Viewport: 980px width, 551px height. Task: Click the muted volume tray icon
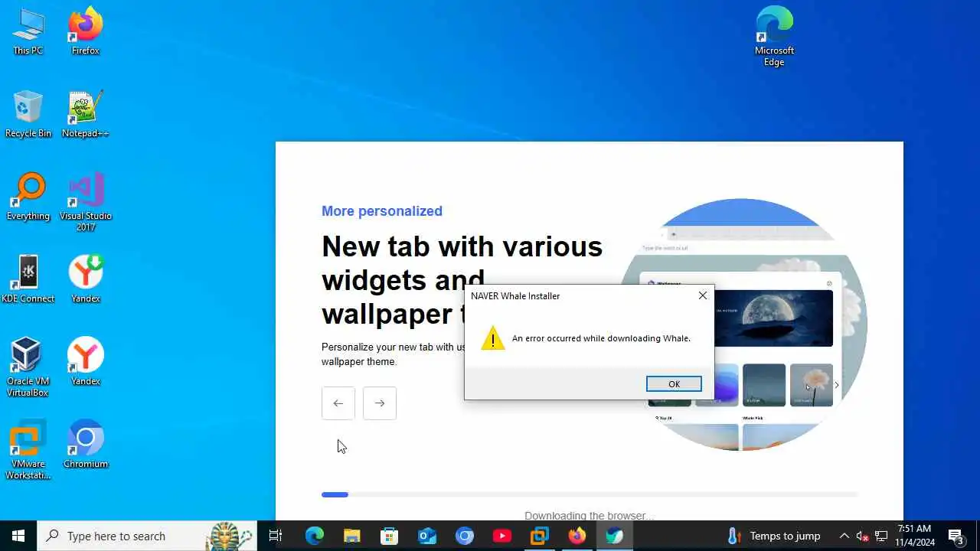(x=862, y=536)
